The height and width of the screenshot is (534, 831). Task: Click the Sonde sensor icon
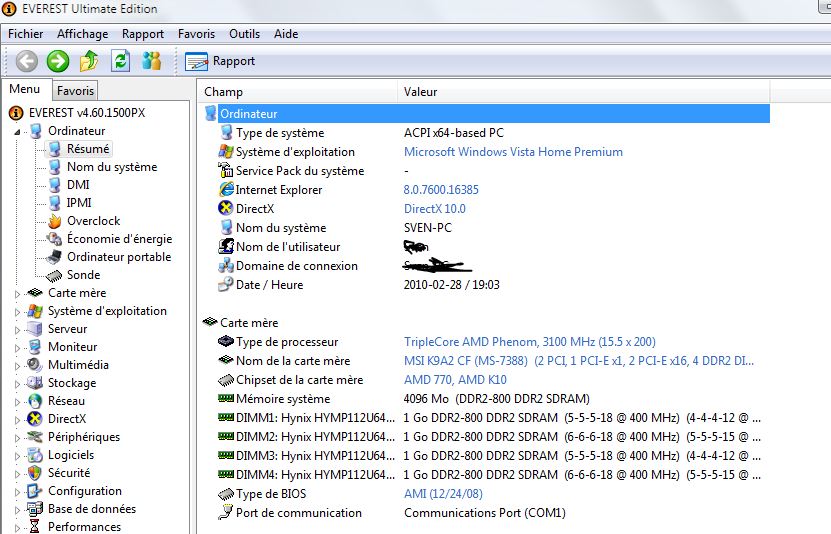click(54, 275)
